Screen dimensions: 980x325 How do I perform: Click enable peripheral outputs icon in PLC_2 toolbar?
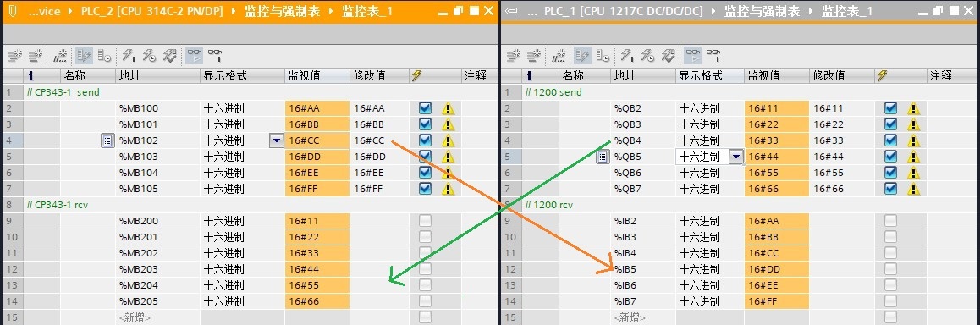click(169, 56)
